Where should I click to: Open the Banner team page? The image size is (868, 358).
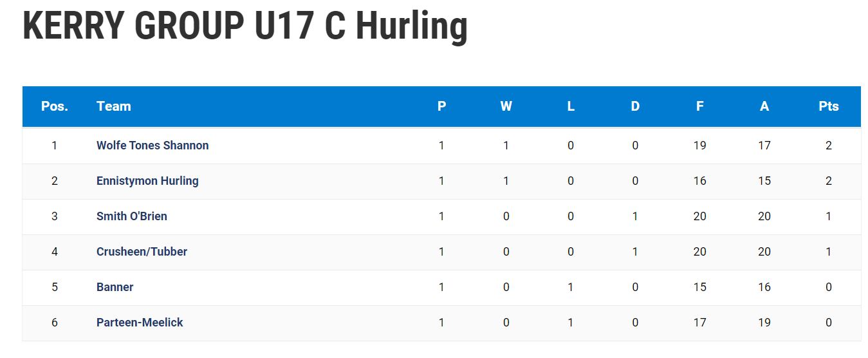(x=115, y=287)
